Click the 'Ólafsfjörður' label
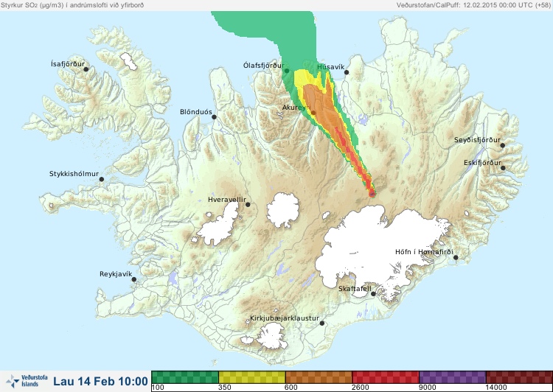 pyautogui.click(x=264, y=66)
